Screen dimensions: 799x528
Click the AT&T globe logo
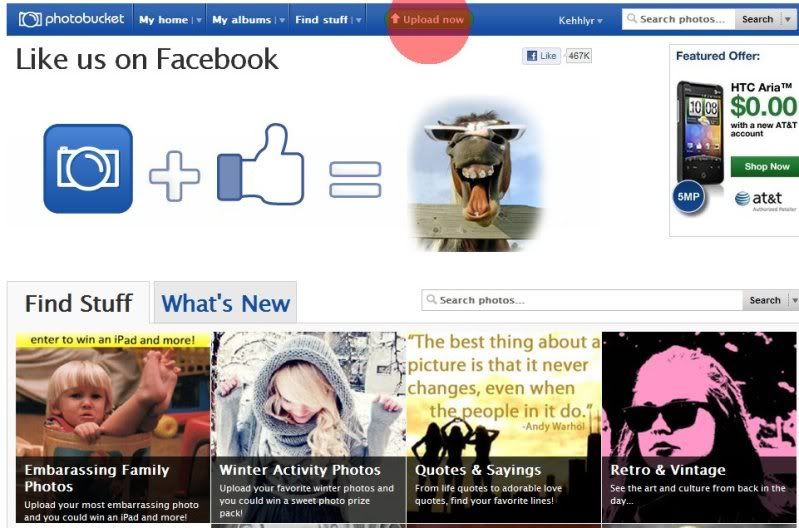tap(742, 199)
